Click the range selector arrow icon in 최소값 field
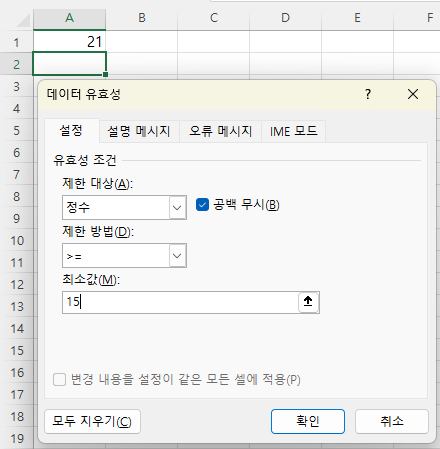 click(x=308, y=302)
